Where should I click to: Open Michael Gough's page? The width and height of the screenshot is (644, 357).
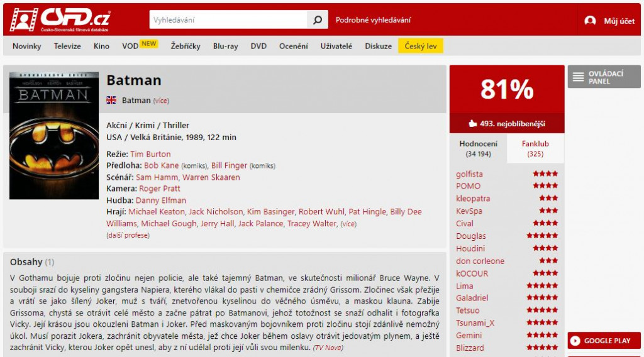click(x=169, y=224)
